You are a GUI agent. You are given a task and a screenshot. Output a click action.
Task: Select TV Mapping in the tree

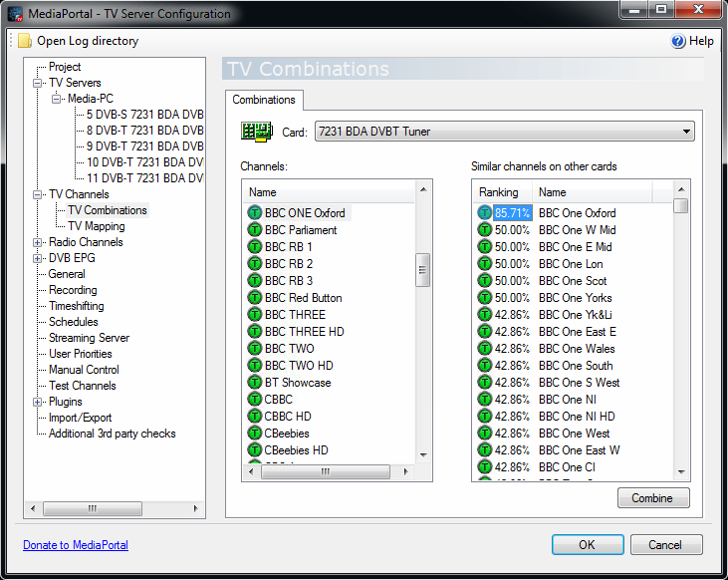tap(97, 226)
